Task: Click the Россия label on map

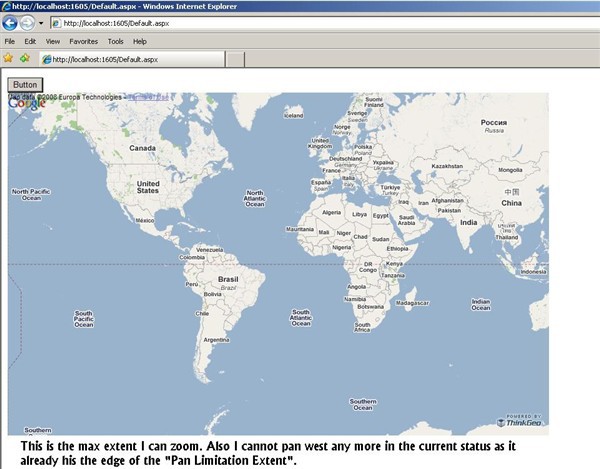Action: (494, 122)
